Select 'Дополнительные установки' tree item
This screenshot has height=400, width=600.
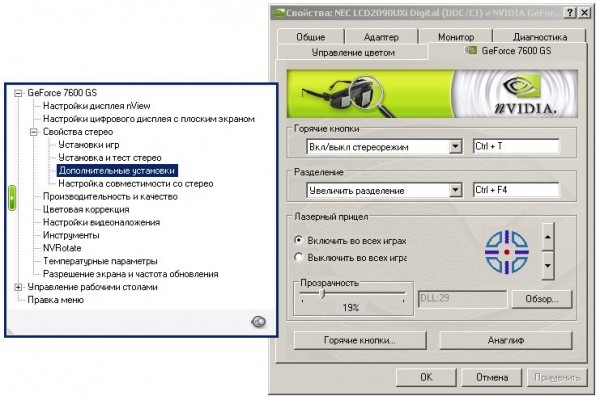click(117, 171)
